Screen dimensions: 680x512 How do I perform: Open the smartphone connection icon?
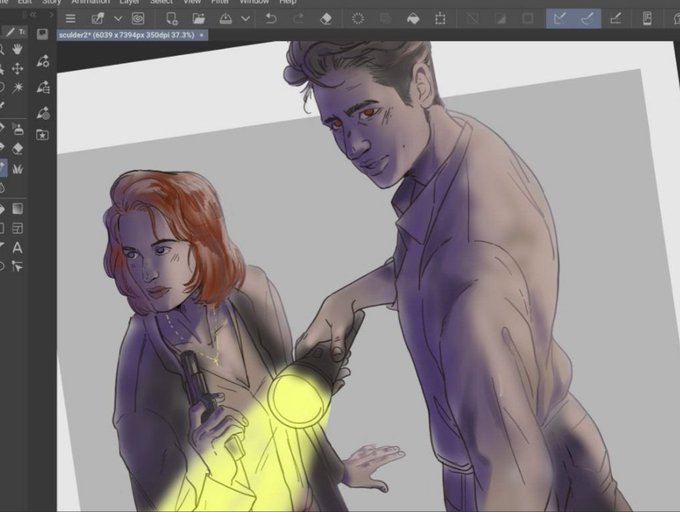(647, 19)
